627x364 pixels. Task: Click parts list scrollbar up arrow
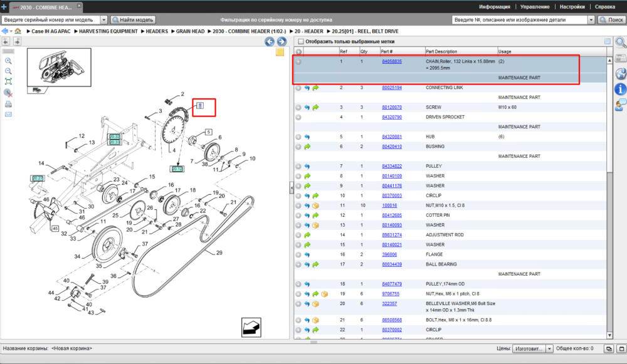[609, 60]
